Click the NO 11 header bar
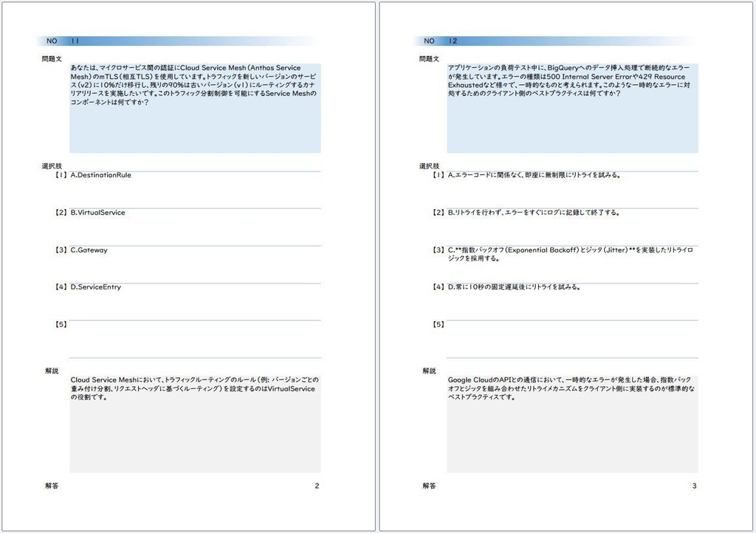 click(x=177, y=41)
